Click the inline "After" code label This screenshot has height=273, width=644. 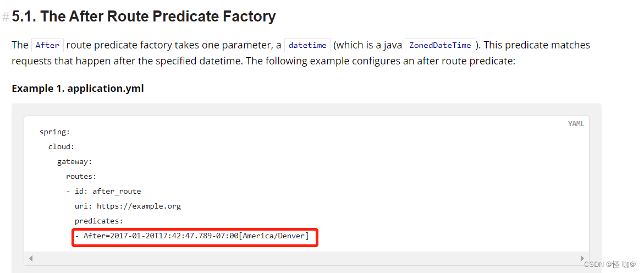coord(47,45)
